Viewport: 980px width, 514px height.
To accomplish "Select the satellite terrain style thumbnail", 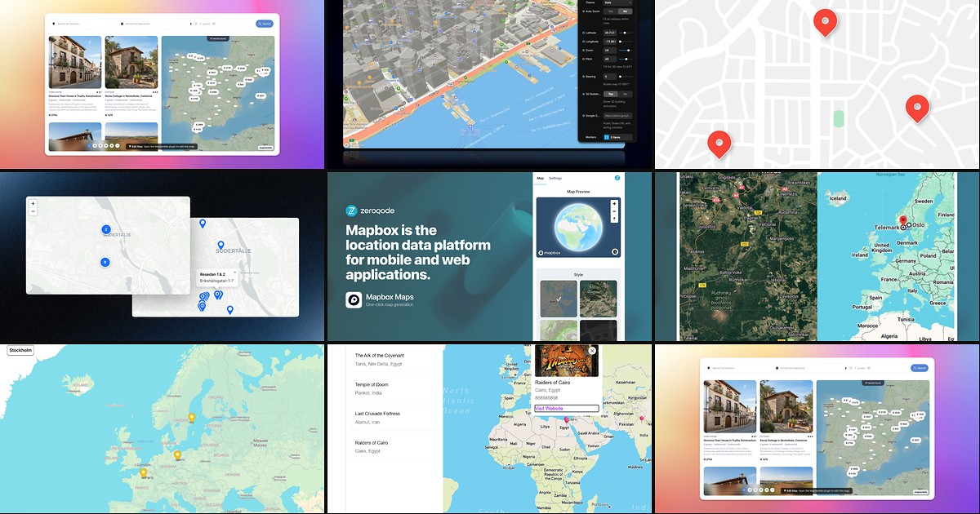I will [x=598, y=298].
